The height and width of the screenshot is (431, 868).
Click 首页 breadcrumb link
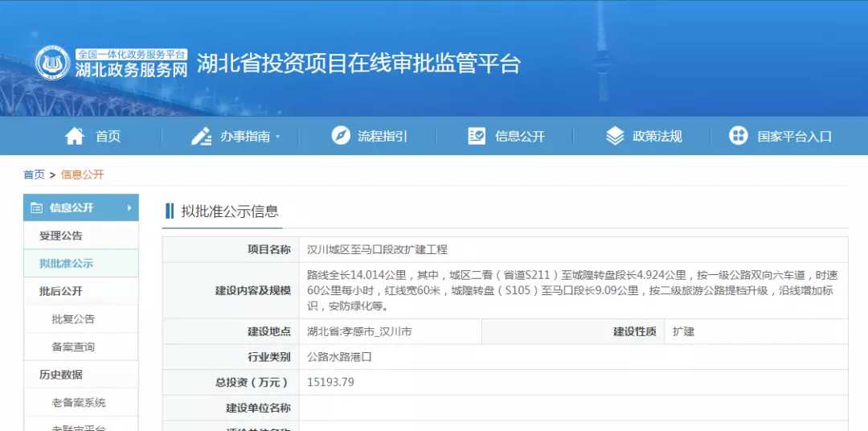pyautogui.click(x=34, y=174)
